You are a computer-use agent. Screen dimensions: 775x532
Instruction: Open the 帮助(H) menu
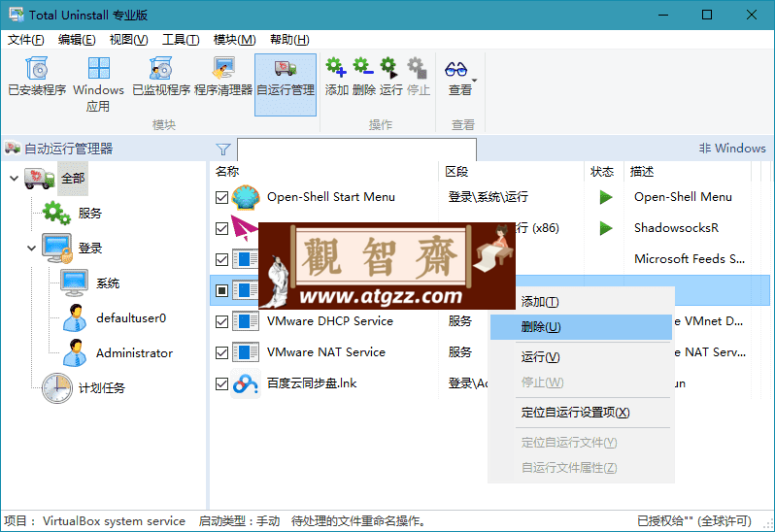coord(289,40)
